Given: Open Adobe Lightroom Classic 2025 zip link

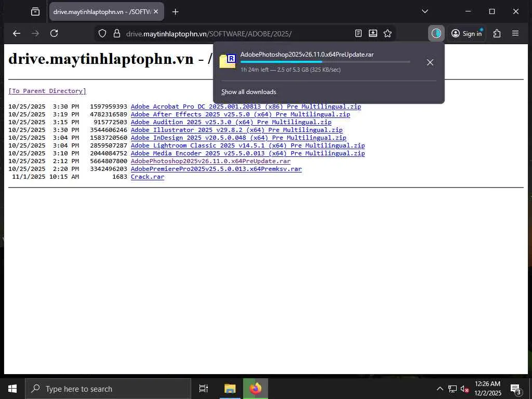Looking at the screenshot, I should [248, 145].
